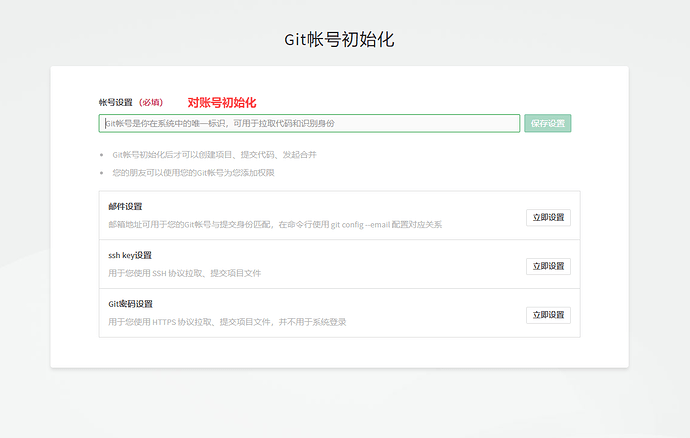
Task: Click 立即设置 for Git密码设置
Action: 548,315
